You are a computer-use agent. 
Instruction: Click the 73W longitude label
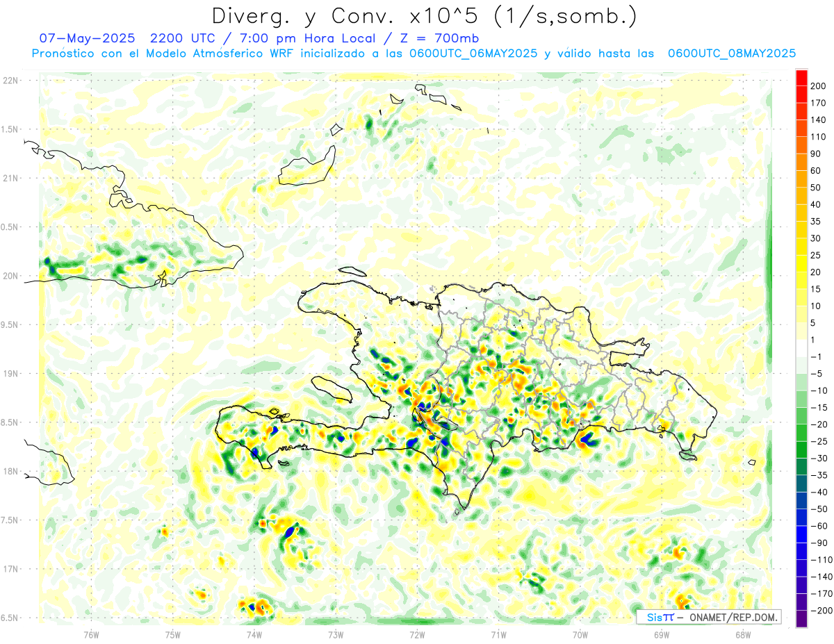coord(336,634)
